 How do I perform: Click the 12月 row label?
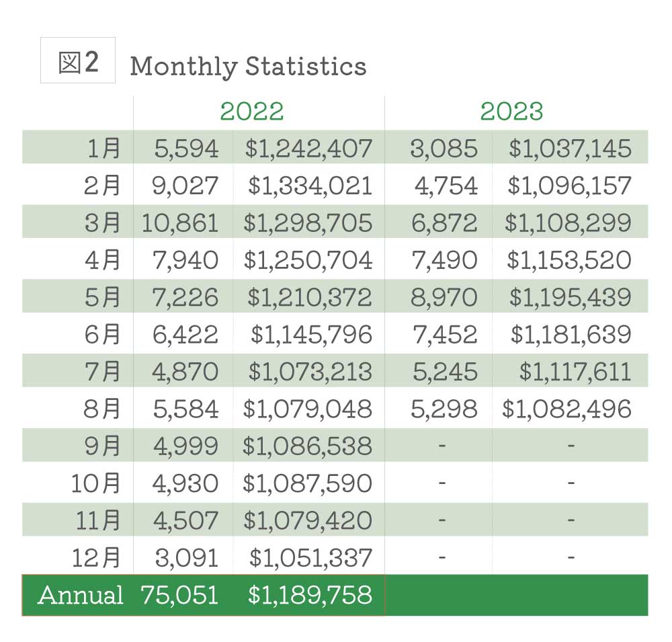click(x=97, y=557)
